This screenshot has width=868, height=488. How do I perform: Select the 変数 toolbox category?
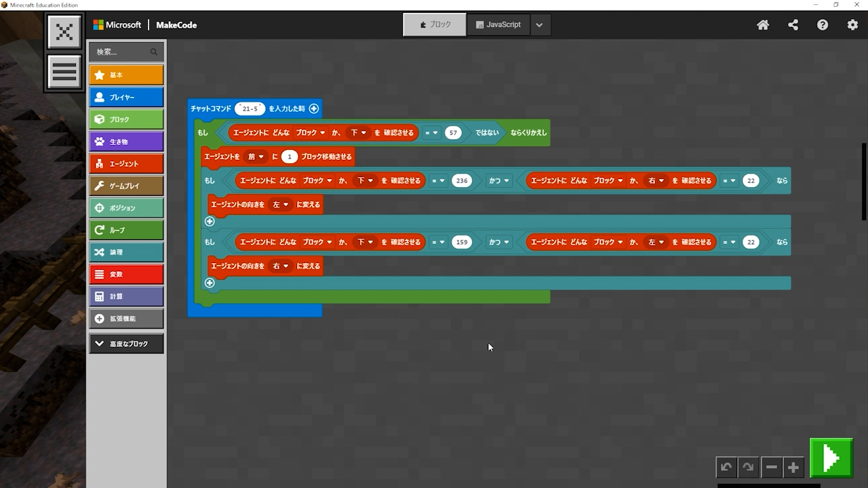coord(126,274)
